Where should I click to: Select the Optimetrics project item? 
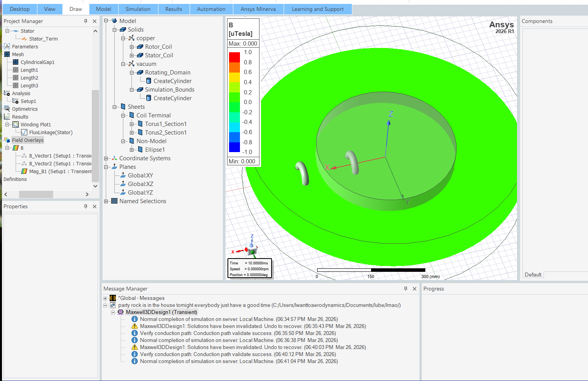tap(25, 109)
